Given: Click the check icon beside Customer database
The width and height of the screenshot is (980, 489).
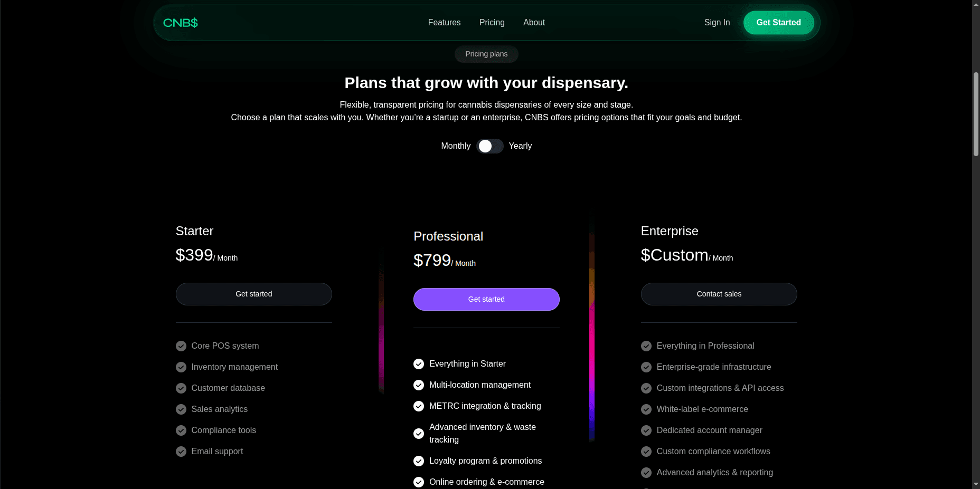Looking at the screenshot, I should 181,388.
